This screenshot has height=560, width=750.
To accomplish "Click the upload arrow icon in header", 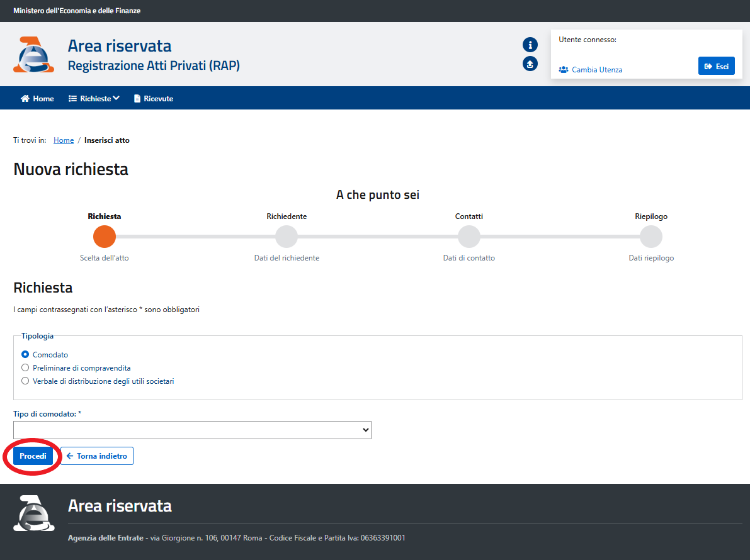I will pos(530,64).
